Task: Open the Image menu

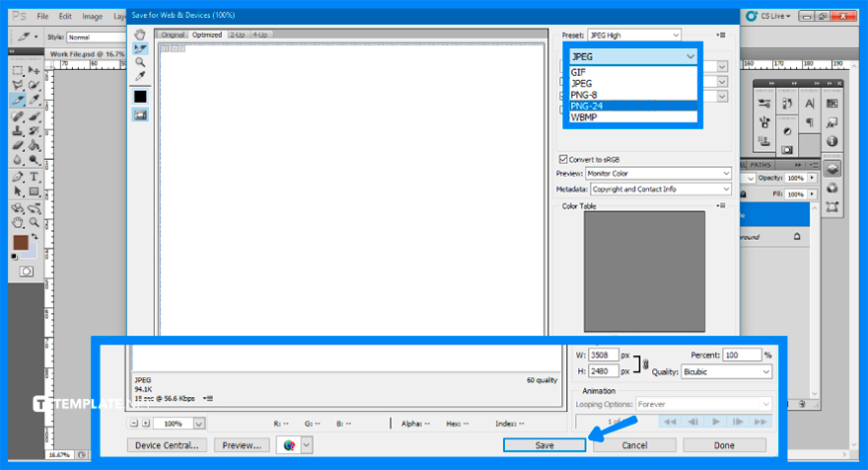Action: (93, 17)
